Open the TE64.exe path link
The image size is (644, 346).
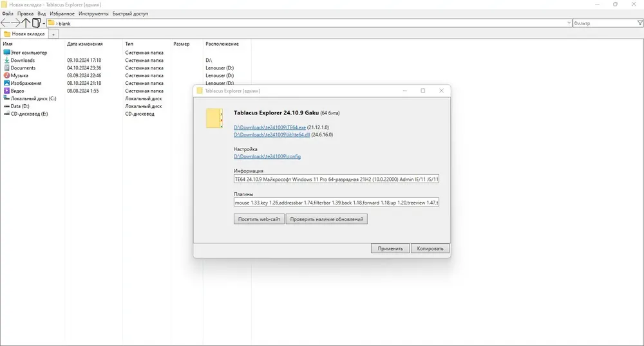pos(270,127)
